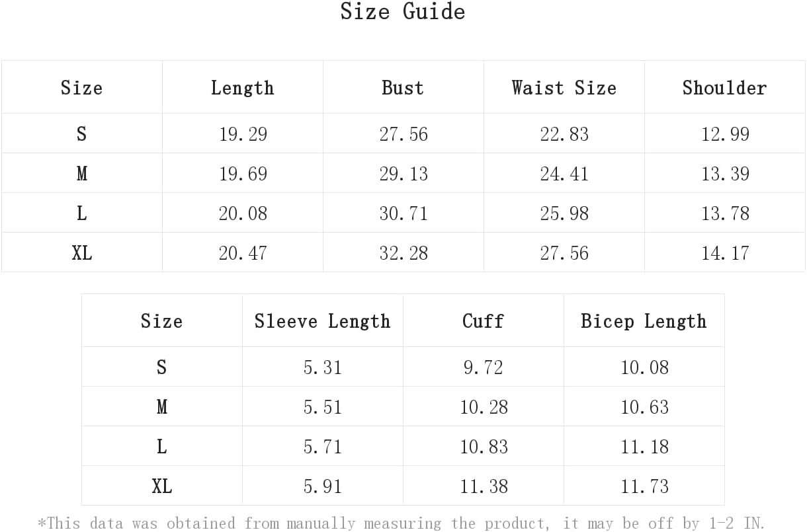Click the 19.29 length value
Viewport: 807px width, 532px height.
[243, 134]
